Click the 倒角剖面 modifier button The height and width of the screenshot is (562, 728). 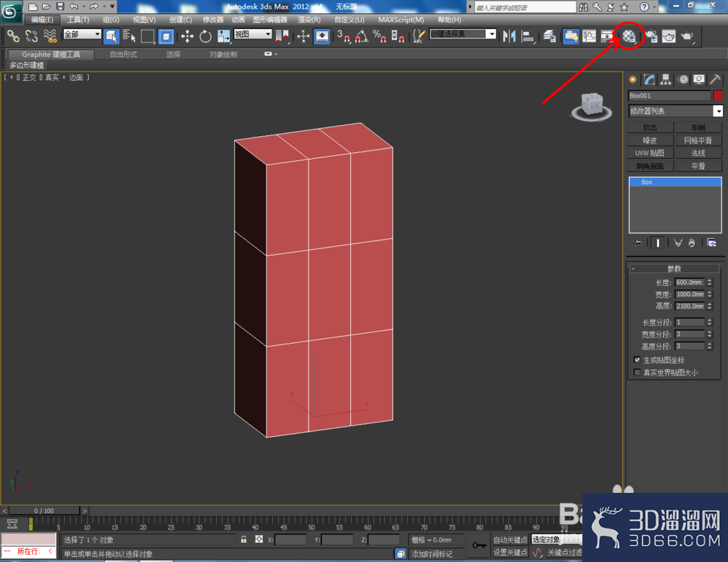650,166
